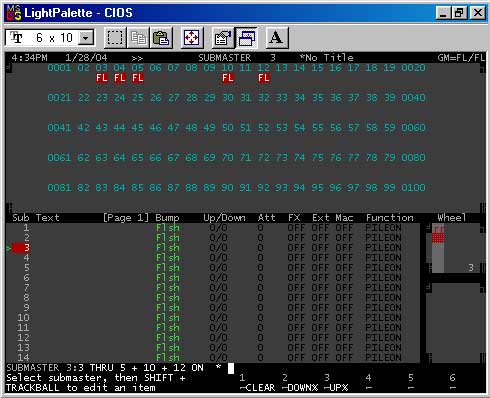Image resolution: width=490 pixels, height=398 pixels.
Task: Toggle the Background window toolbar button
Action: [x=246, y=38]
